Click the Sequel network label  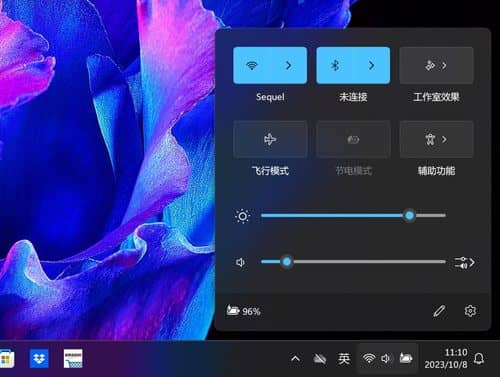pos(270,97)
